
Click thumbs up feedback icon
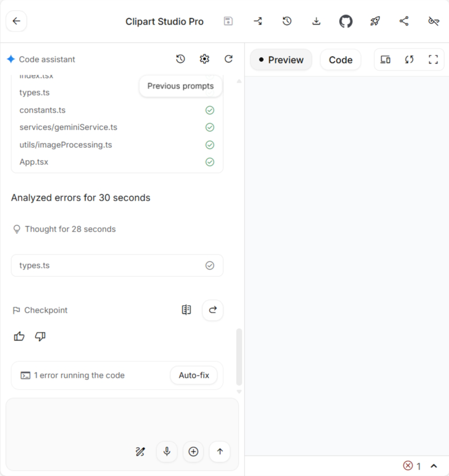pos(19,336)
